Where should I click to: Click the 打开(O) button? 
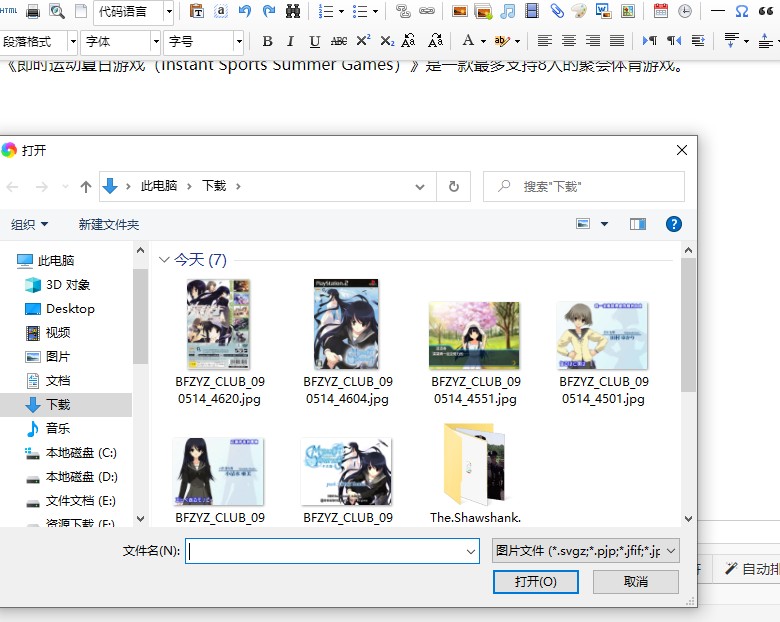[536, 582]
